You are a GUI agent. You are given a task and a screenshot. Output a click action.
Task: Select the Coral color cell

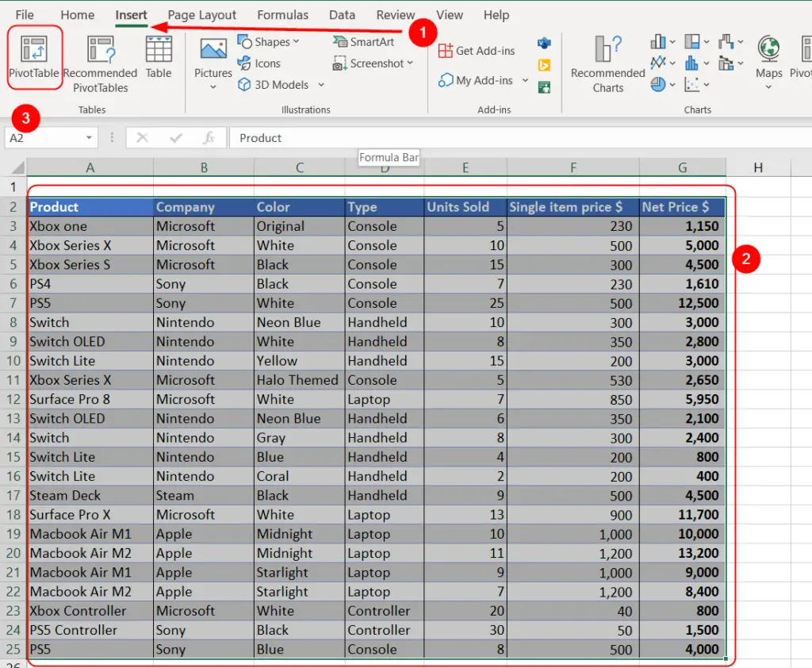tap(299, 476)
